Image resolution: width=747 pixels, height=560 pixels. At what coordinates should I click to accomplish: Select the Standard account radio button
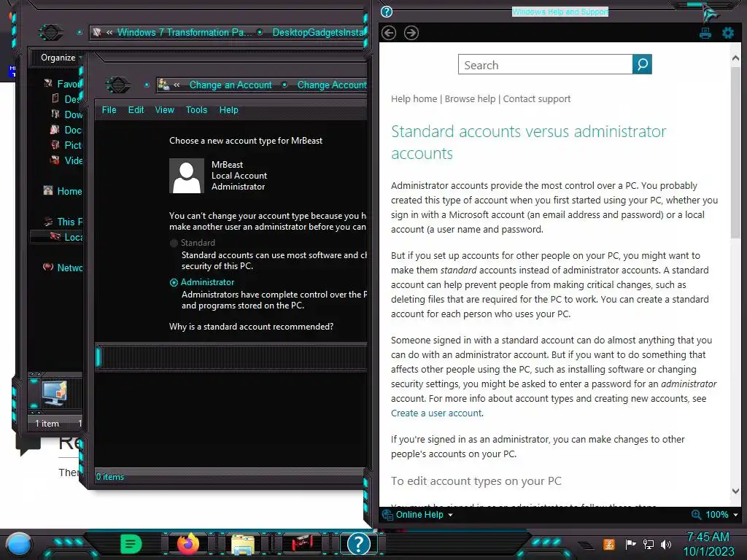(x=174, y=243)
